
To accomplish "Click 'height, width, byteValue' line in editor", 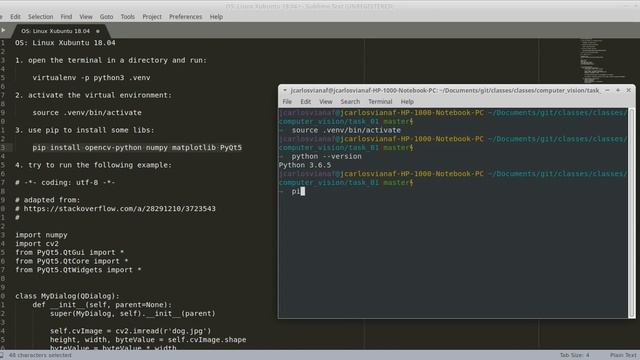I will pos(148,340).
